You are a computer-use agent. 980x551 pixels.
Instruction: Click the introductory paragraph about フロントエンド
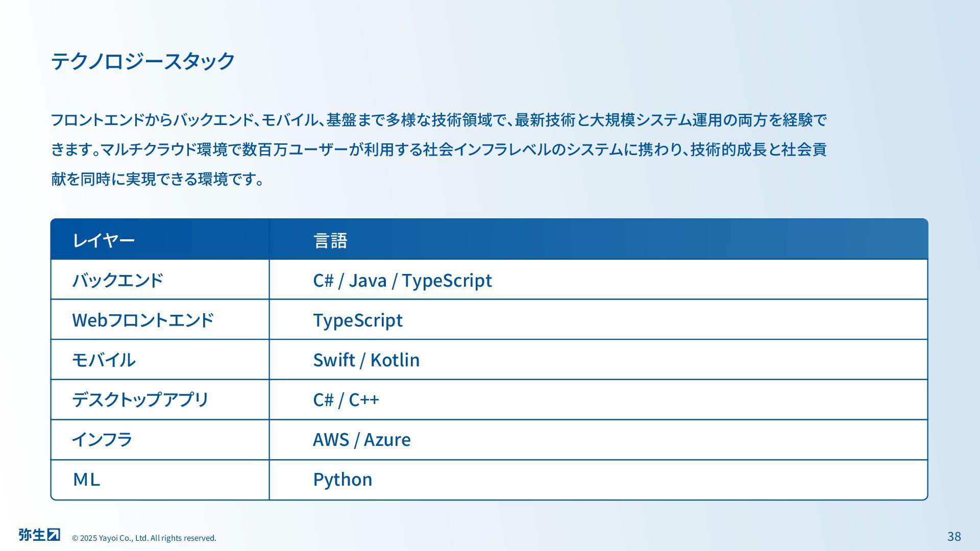[439, 149]
